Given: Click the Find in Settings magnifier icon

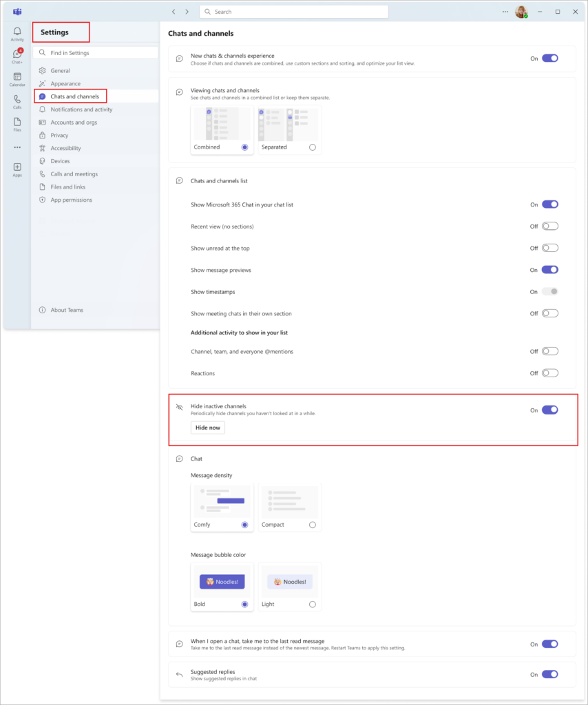Looking at the screenshot, I should pos(42,52).
